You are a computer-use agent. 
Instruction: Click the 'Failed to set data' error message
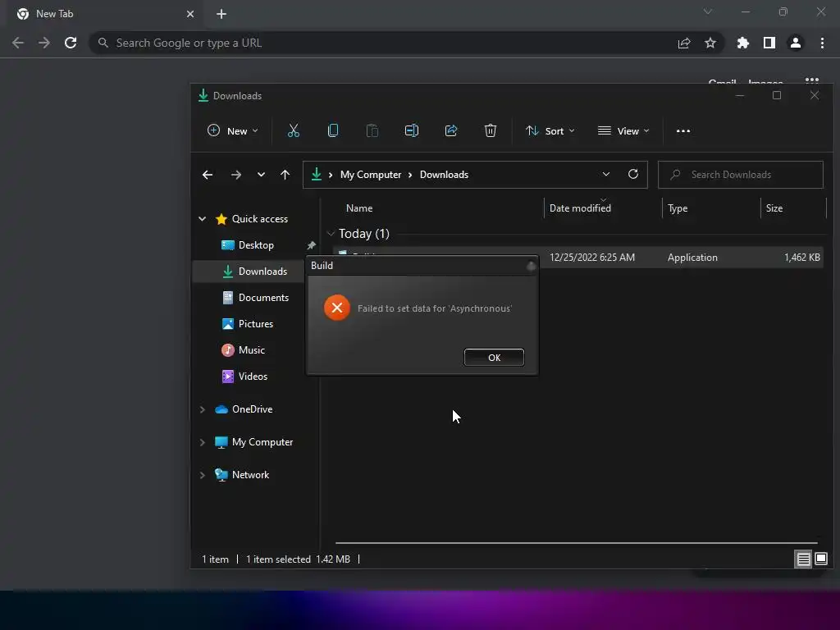point(435,308)
